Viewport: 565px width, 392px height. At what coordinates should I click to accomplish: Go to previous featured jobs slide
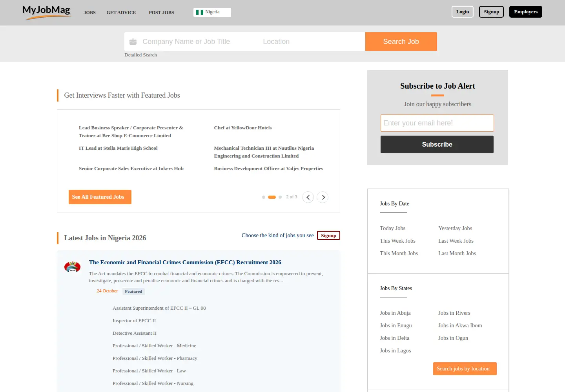(308, 197)
